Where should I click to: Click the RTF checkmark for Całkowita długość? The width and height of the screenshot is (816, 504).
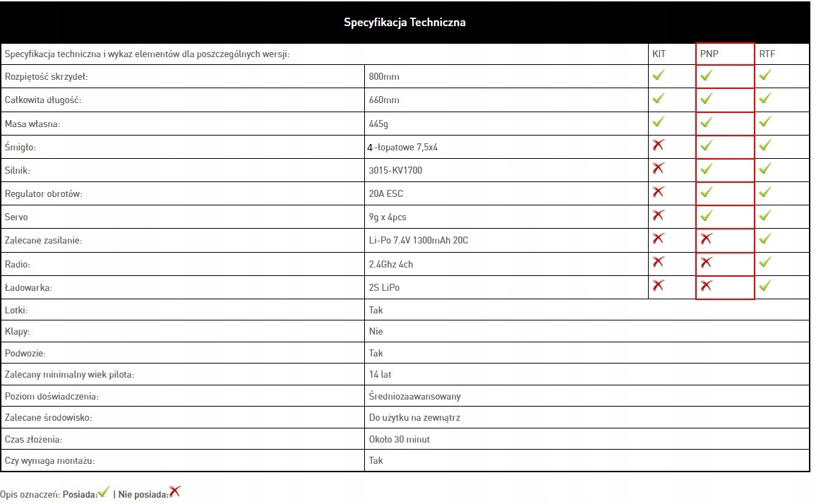[764, 99]
